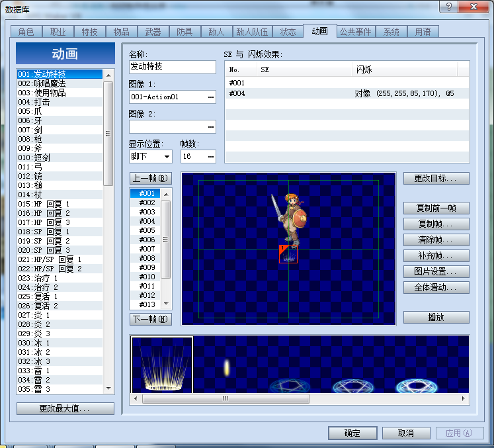Select animation 002:咏唱魔法
The image size is (494, 448).
(x=60, y=83)
